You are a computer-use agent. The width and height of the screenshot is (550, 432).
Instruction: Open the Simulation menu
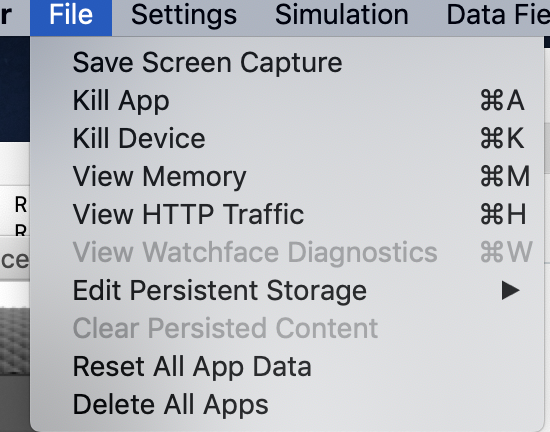click(342, 15)
